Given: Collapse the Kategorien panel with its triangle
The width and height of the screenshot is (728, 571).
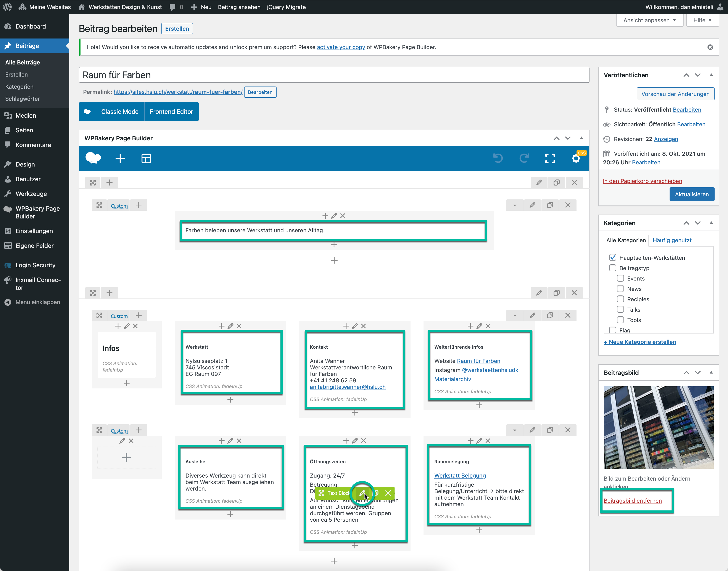Looking at the screenshot, I should click(711, 223).
